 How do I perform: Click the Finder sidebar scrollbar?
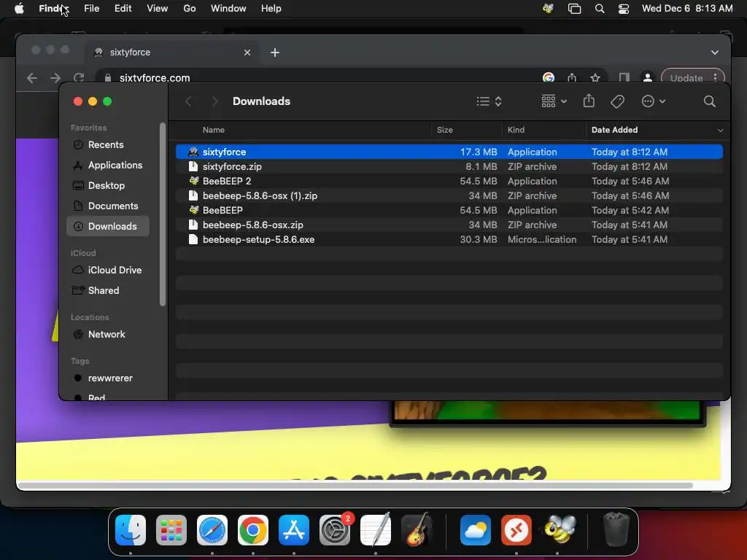tap(163, 214)
